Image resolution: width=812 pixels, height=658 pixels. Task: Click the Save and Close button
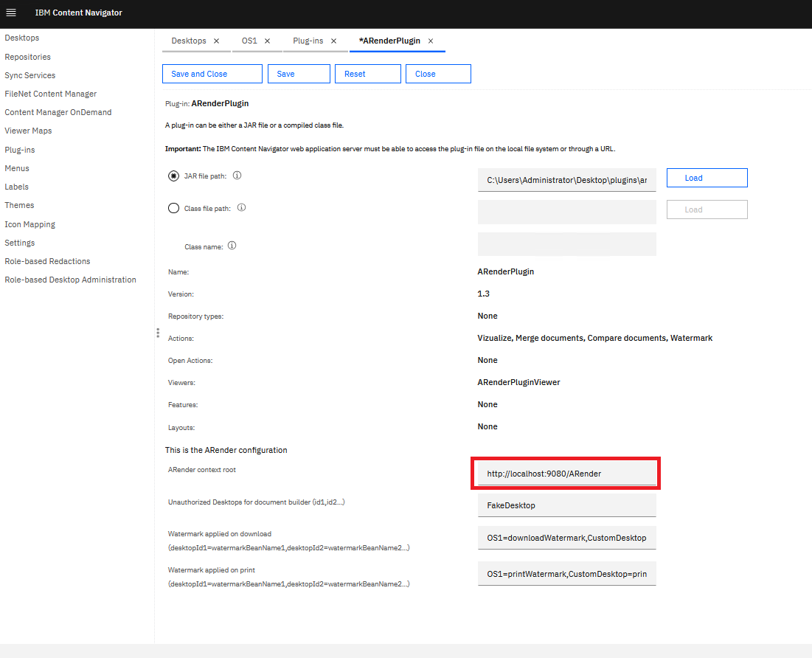[x=212, y=74]
